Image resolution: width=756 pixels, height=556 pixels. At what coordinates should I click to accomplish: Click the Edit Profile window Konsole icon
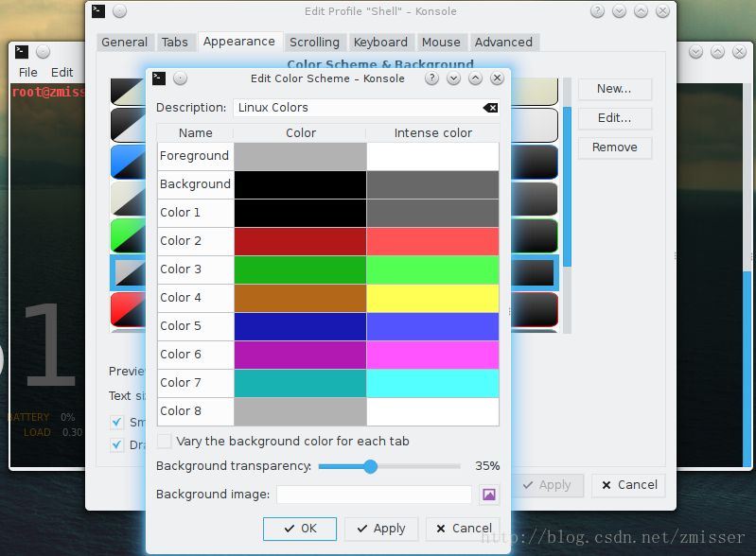tap(98, 11)
